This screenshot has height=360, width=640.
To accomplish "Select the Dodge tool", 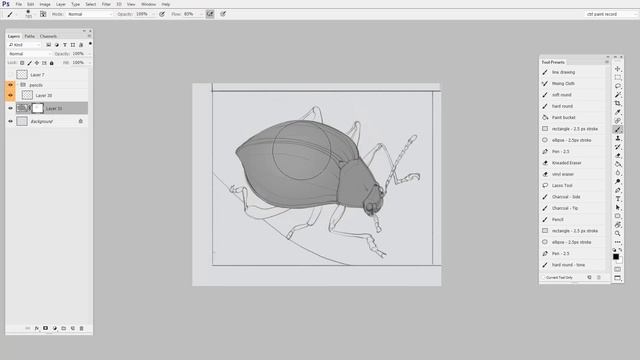I will click(x=618, y=182).
